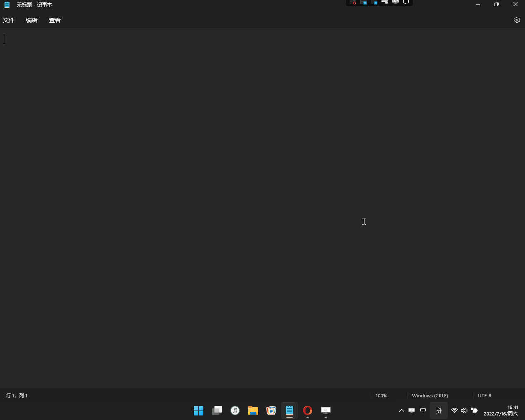Open Notepad settings gear icon

tap(517, 20)
